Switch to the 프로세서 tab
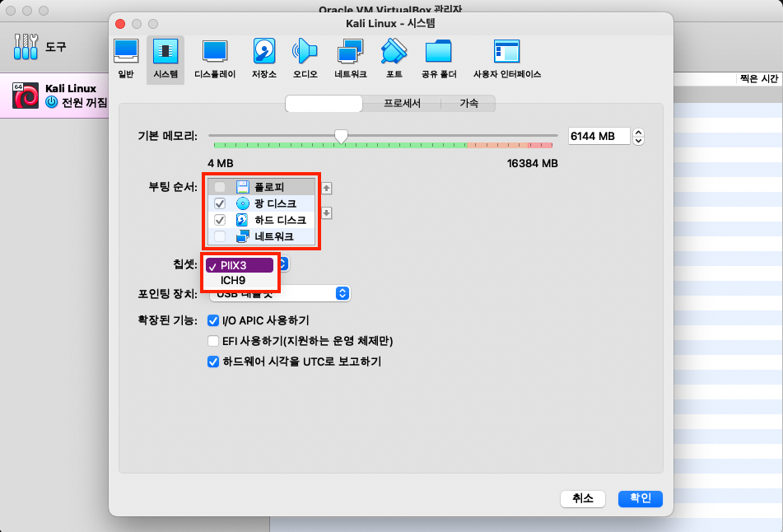 click(402, 104)
